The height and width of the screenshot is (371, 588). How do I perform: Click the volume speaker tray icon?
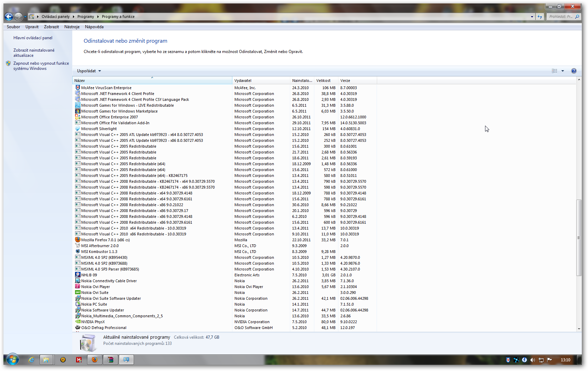533,360
